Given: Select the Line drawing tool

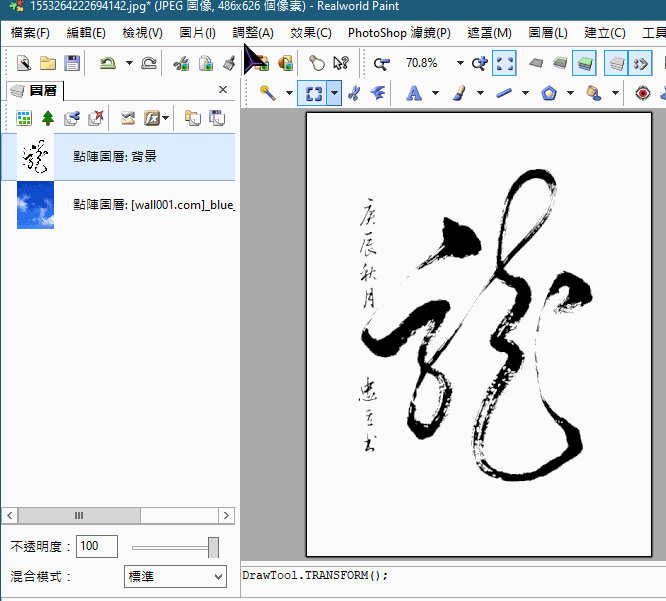Looking at the screenshot, I should click(x=504, y=93).
